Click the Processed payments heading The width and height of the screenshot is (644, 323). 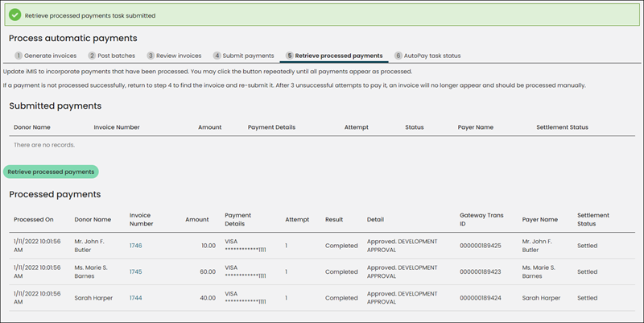pos(55,194)
